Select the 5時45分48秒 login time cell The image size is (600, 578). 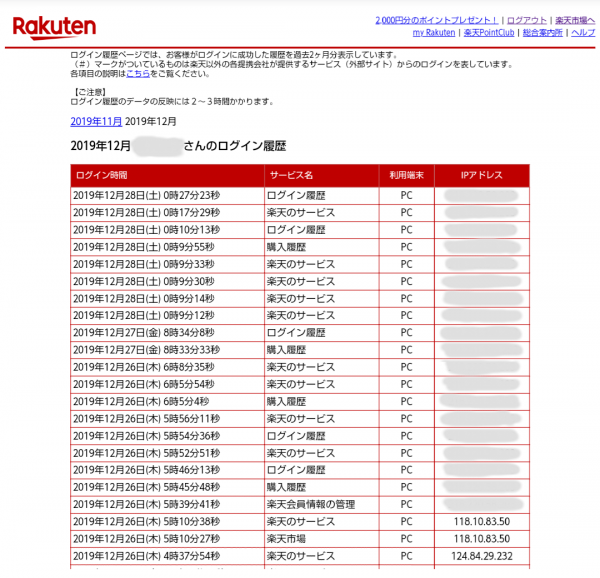(x=167, y=487)
